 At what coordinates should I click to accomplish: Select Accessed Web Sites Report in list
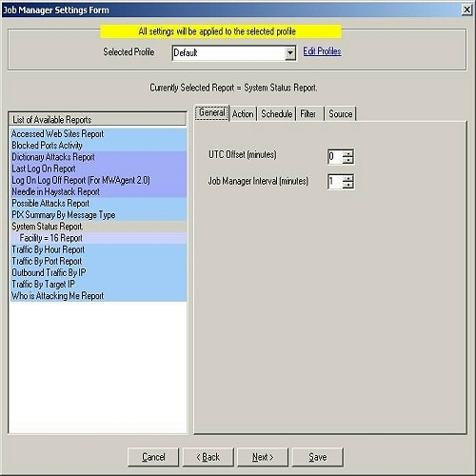tap(98, 134)
